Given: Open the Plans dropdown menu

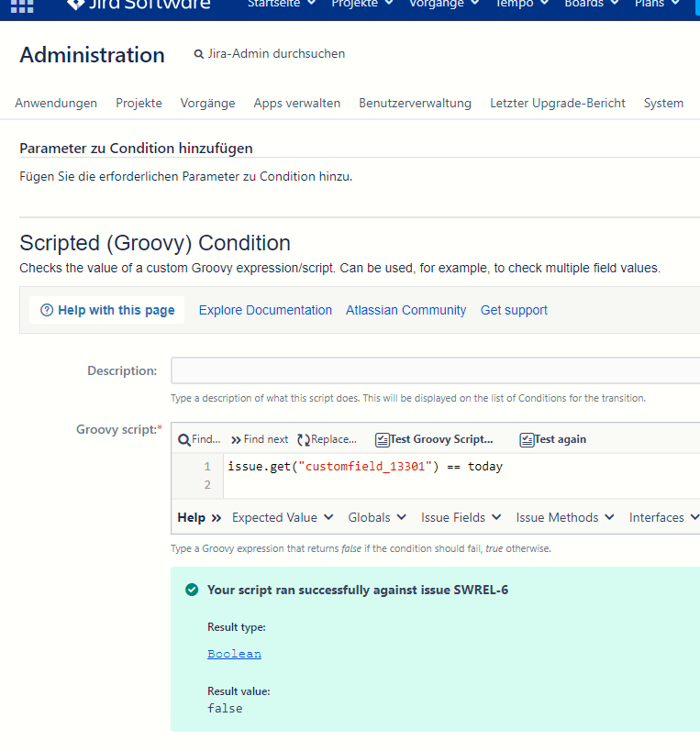Looking at the screenshot, I should click(657, 4).
